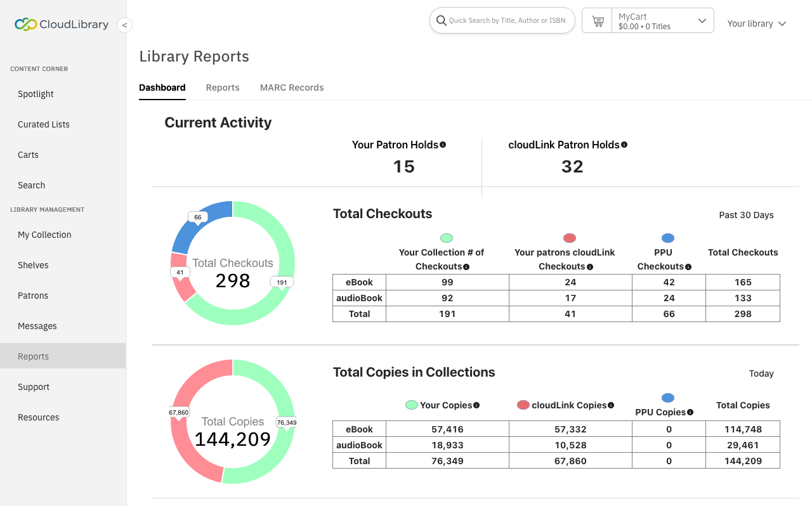Click the shopping cart icon in MyCart
The width and height of the screenshot is (812, 506).
(x=597, y=20)
